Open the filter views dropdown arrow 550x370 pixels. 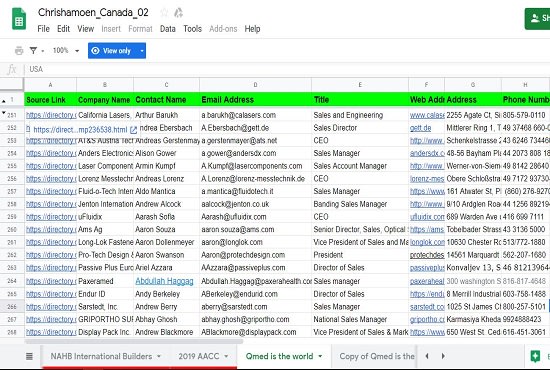click(43, 51)
